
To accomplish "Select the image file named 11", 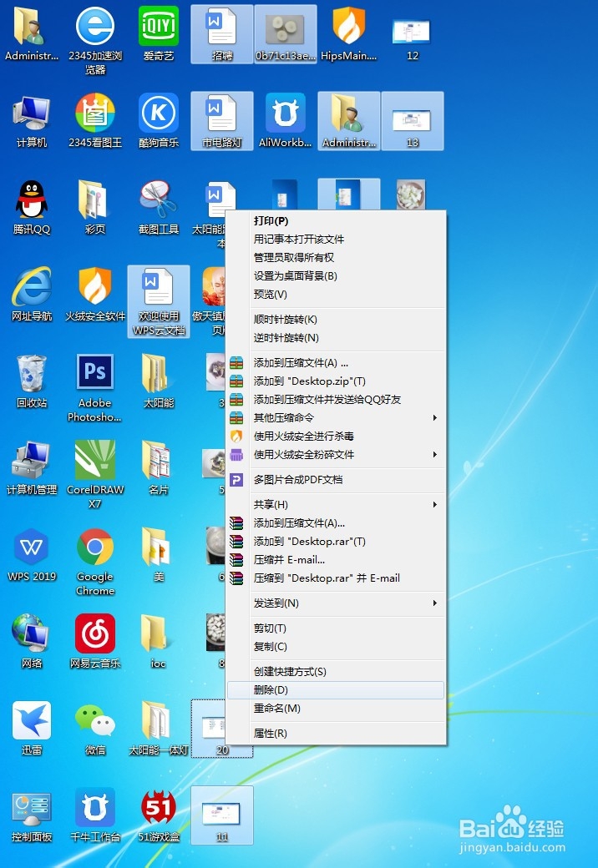I will click(222, 815).
